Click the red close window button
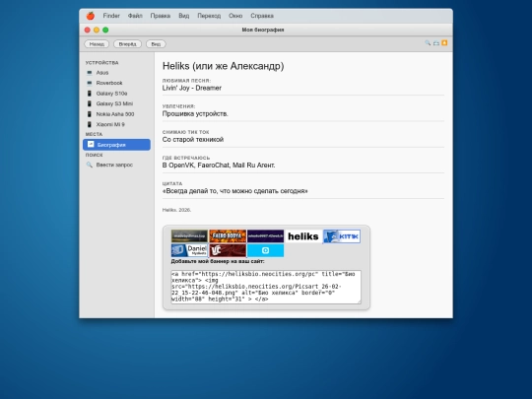532x399 pixels. click(88, 30)
